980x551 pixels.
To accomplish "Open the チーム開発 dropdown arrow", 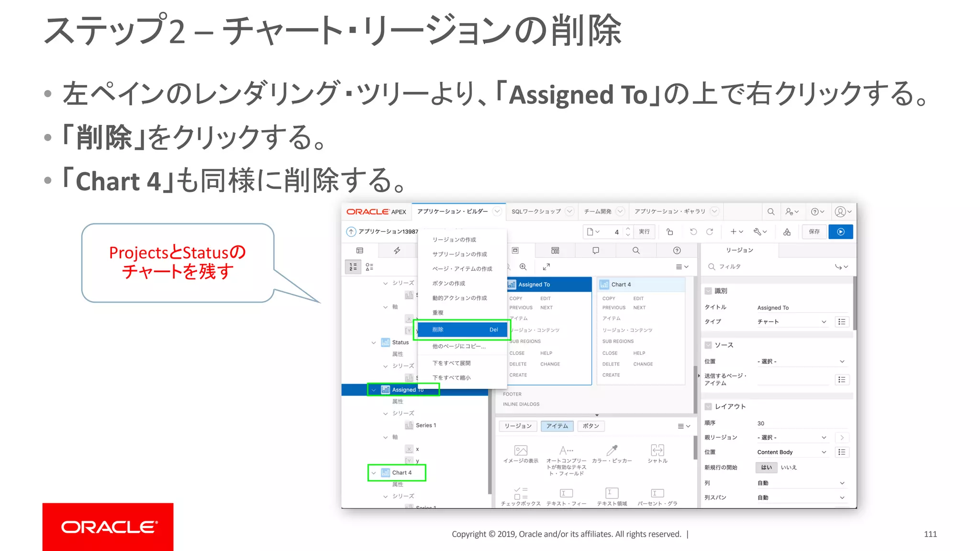I will point(620,211).
